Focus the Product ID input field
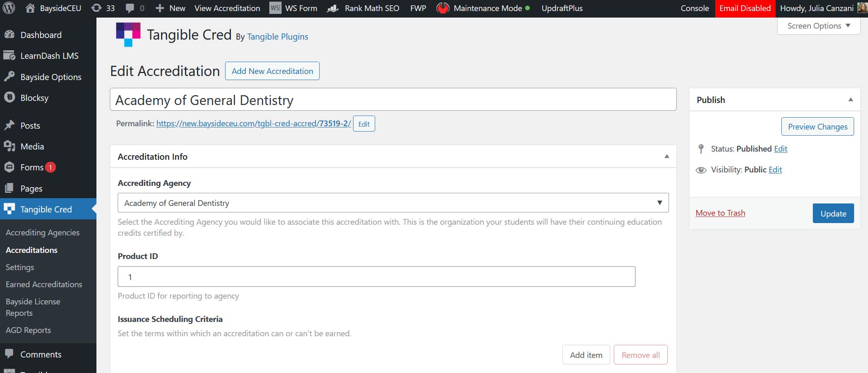Screen dimensions: 868x373 point(376,277)
